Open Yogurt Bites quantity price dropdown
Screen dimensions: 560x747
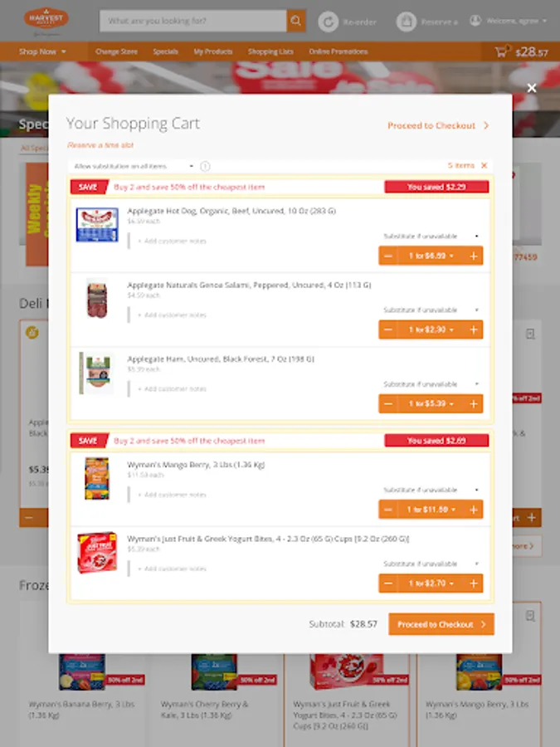pos(431,583)
